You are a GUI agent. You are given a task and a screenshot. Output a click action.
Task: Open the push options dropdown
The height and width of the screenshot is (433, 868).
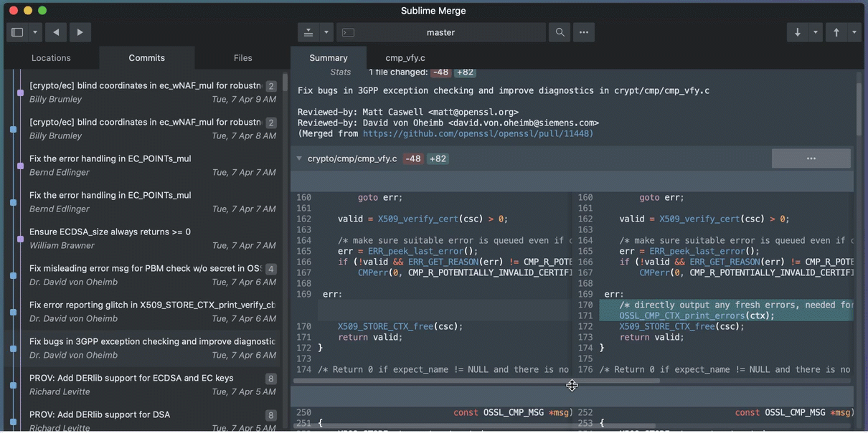854,32
